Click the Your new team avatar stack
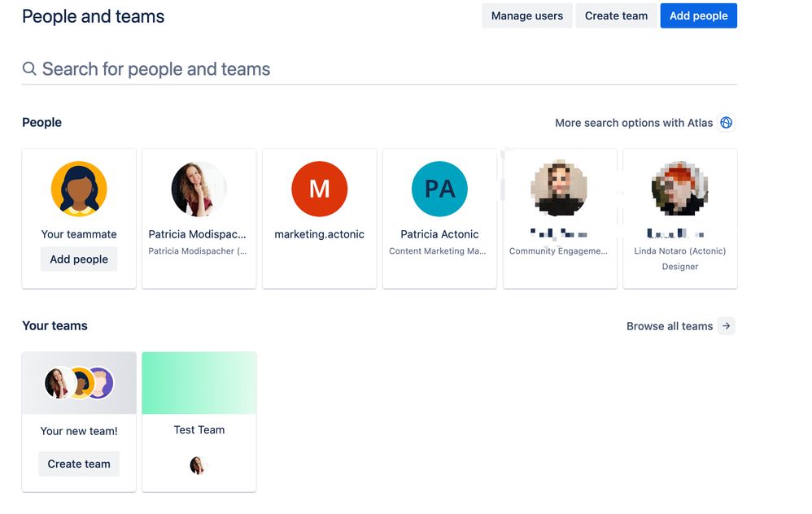812x514 pixels. coord(78,382)
